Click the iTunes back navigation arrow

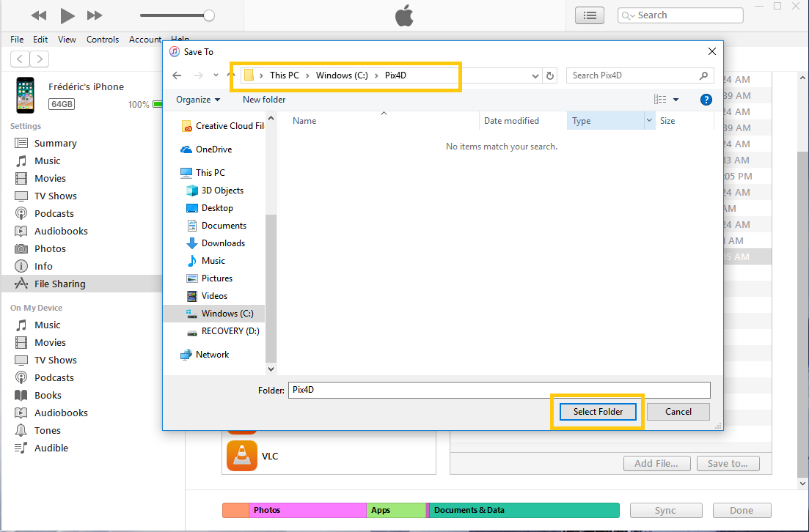[20, 59]
